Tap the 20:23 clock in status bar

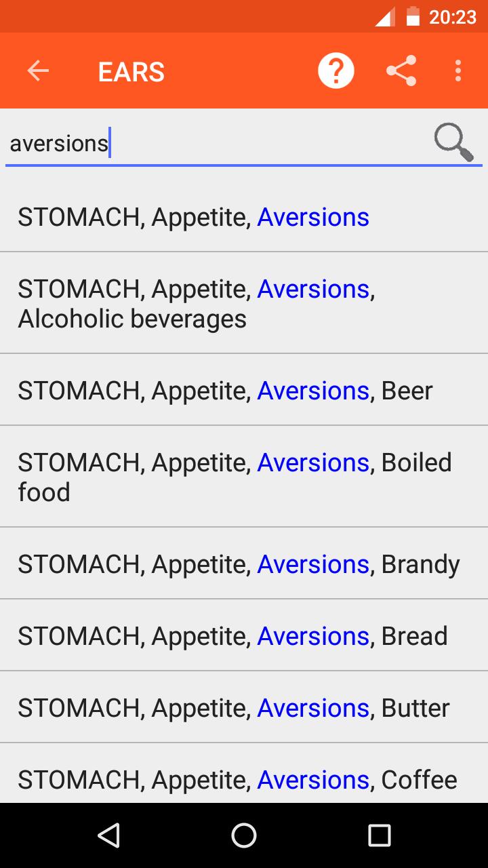453,16
